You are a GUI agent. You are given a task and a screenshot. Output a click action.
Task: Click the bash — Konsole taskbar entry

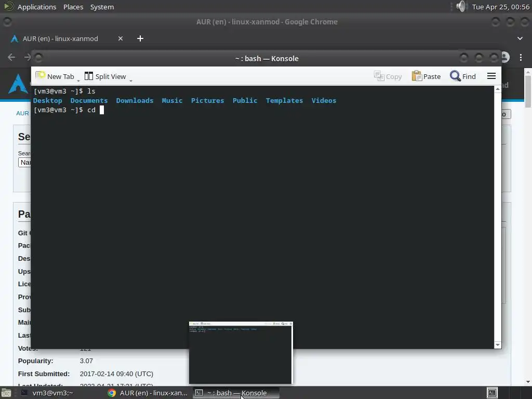236,393
